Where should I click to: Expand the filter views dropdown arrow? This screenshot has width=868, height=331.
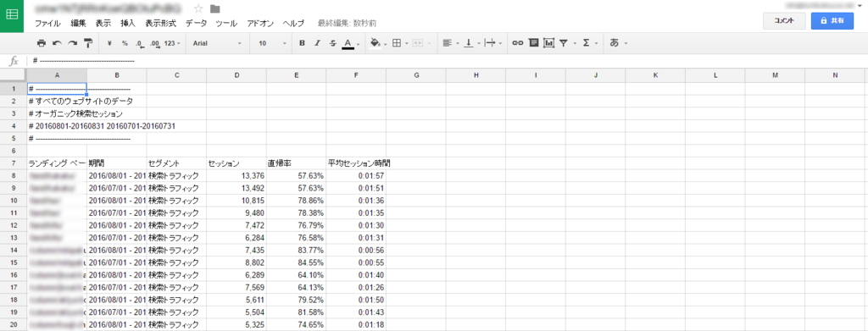[575, 43]
